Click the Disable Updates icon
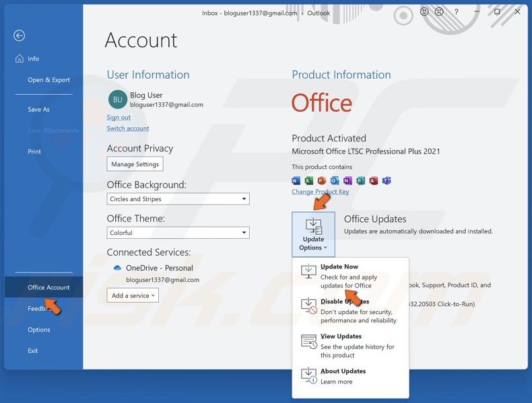532x403 pixels. (308, 305)
